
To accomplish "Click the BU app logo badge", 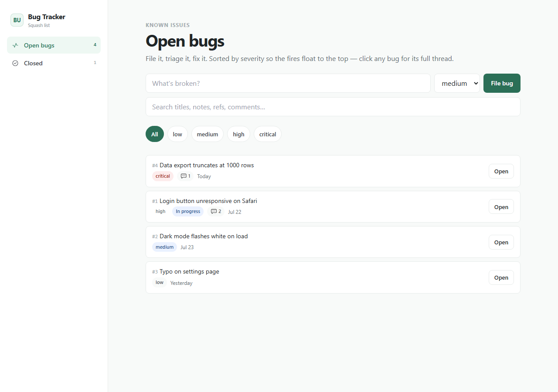I will (17, 20).
